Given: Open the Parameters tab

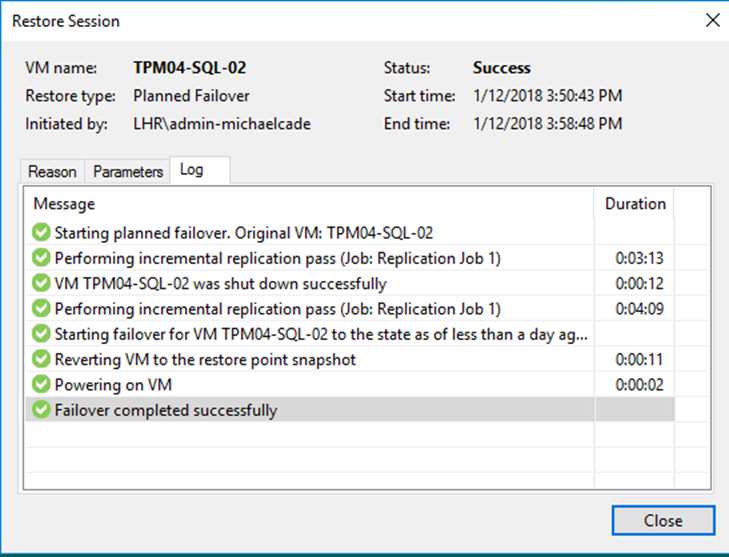Looking at the screenshot, I should [x=128, y=172].
